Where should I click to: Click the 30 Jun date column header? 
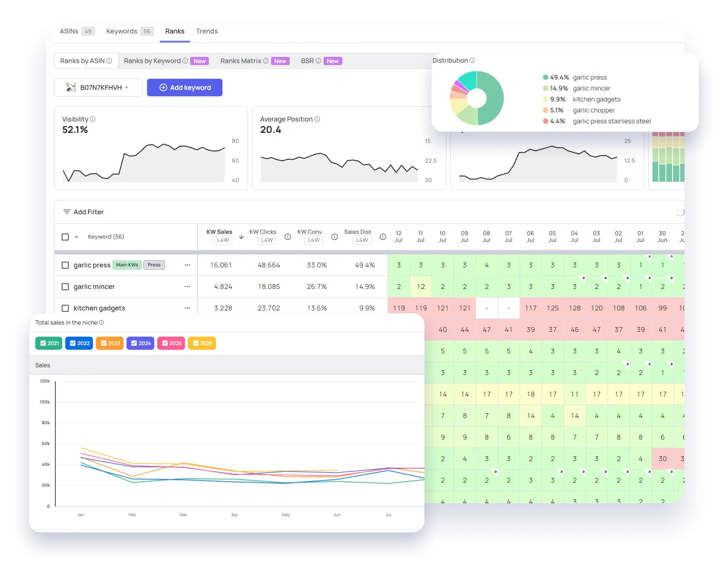(x=663, y=237)
